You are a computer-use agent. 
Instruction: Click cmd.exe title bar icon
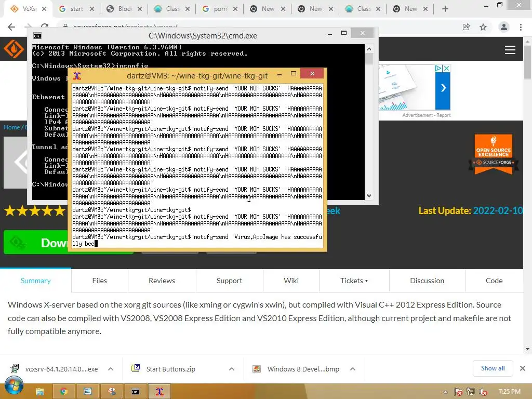(37, 36)
